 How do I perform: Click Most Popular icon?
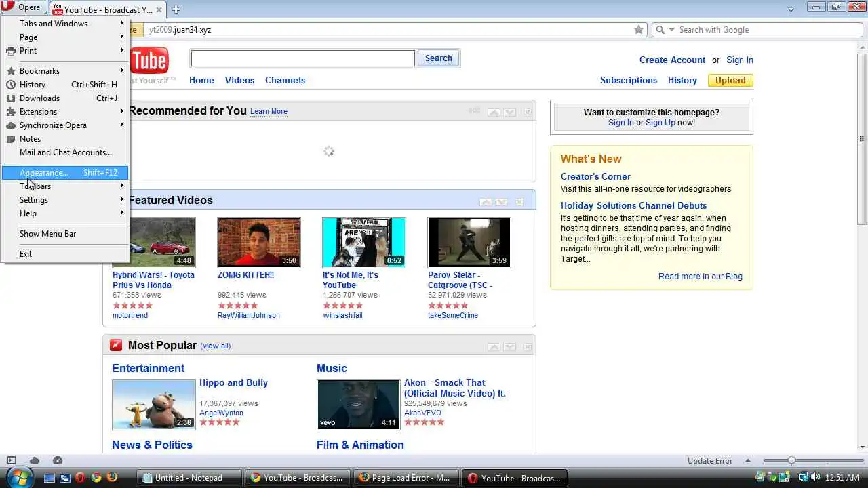pyautogui.click(x=116, y=345)
